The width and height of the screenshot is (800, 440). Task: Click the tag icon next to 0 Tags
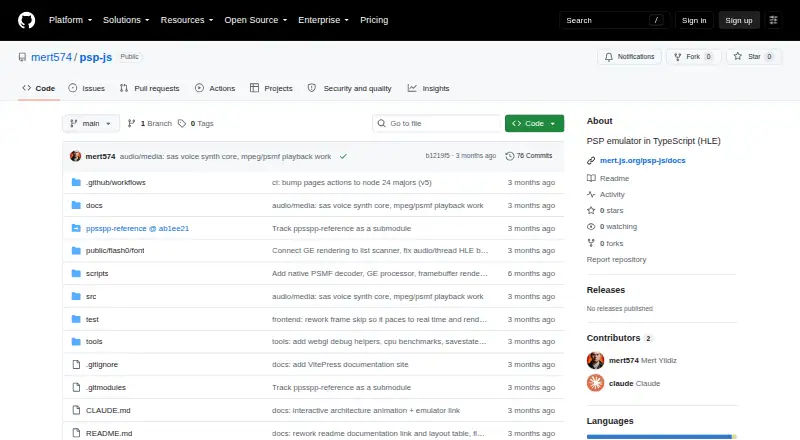[182, 124]
